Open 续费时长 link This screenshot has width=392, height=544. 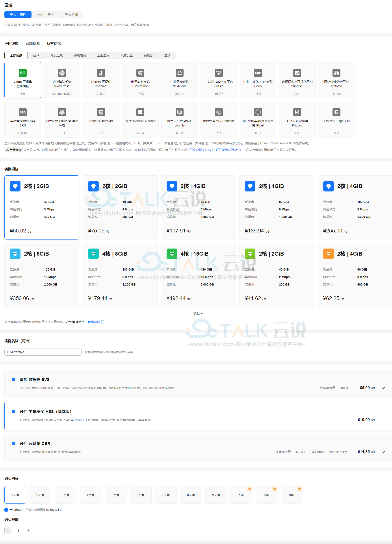56,510
